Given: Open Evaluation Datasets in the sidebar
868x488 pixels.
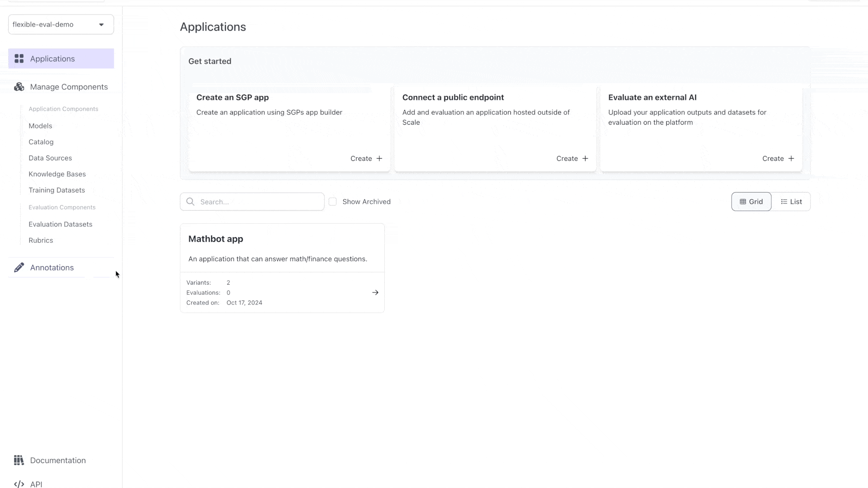Looking at the screenshot, I should (60, 224).
